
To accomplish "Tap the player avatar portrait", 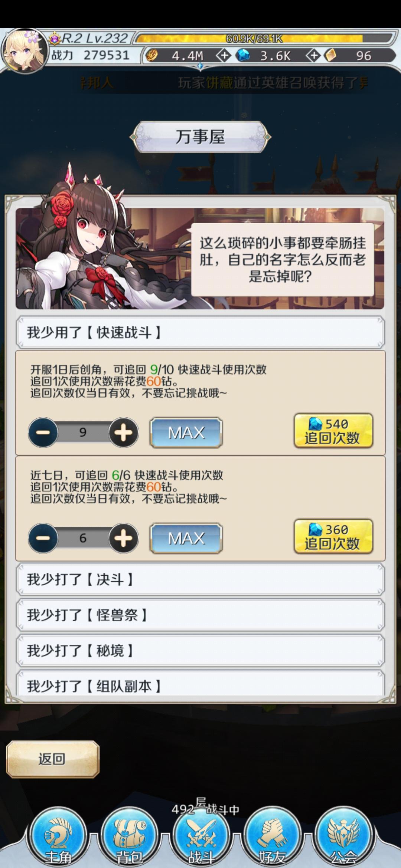I will point(25,51).
